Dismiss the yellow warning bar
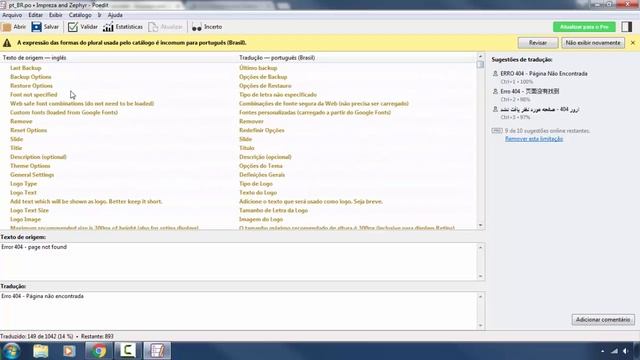 click(633, 43)
